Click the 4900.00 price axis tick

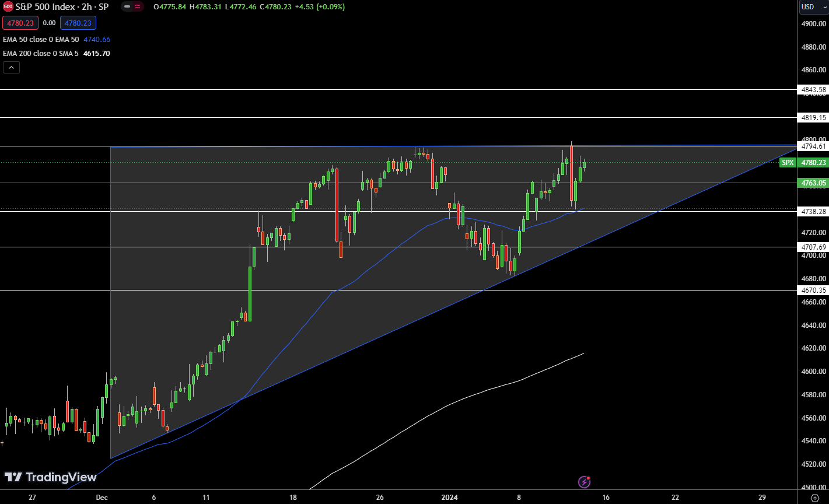(814, 24)
